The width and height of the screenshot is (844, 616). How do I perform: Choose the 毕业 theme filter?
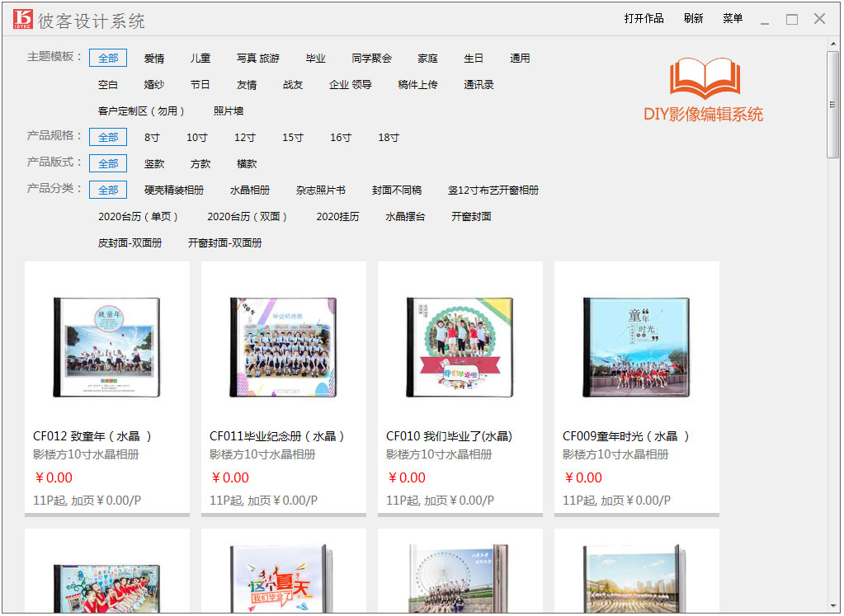[315, 58]
